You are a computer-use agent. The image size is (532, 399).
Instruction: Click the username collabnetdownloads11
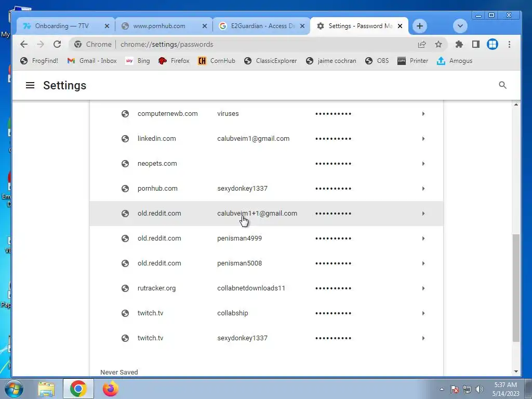pos(251,288)
